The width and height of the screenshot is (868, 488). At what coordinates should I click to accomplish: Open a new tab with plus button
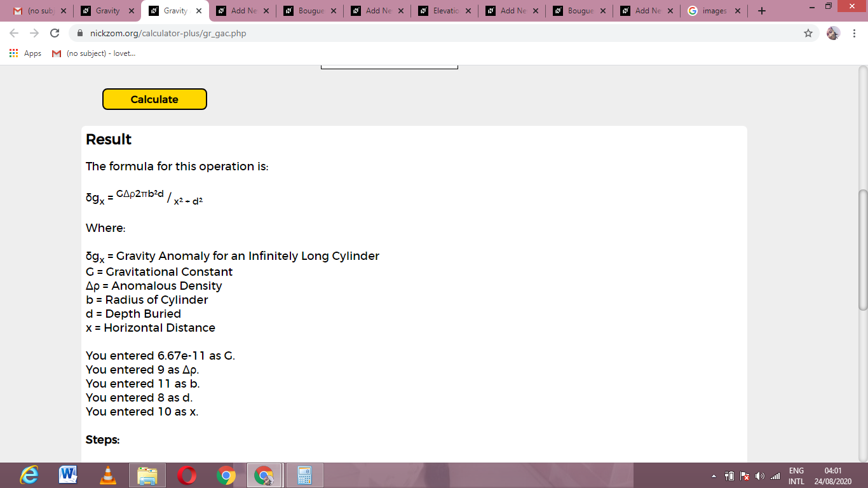pyautogui.click(x=762, y=11)
